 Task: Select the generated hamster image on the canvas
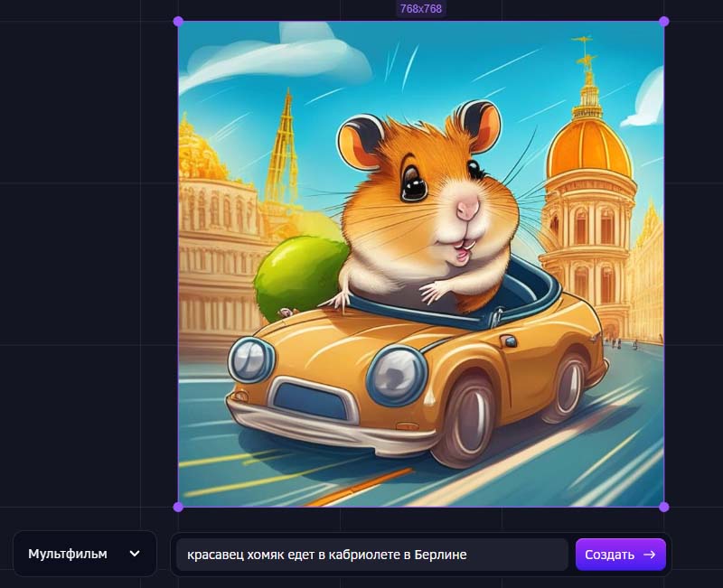(421, 264)
